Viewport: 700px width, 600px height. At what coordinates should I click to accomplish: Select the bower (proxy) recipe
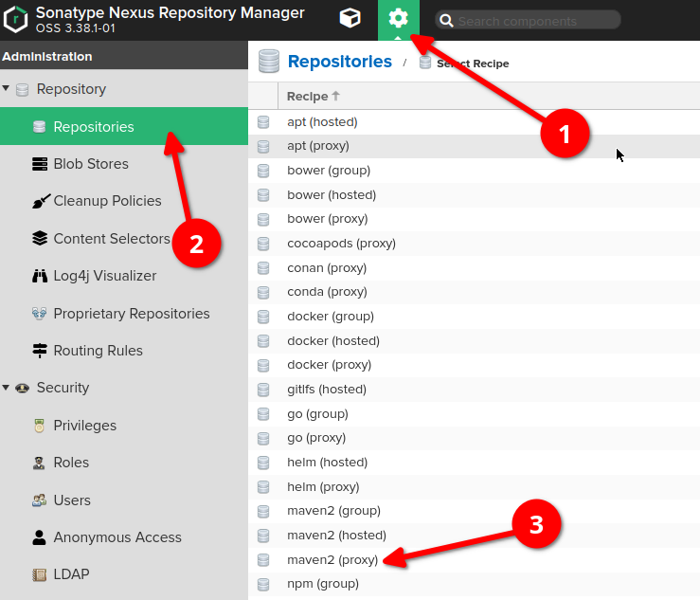[475, 219]
